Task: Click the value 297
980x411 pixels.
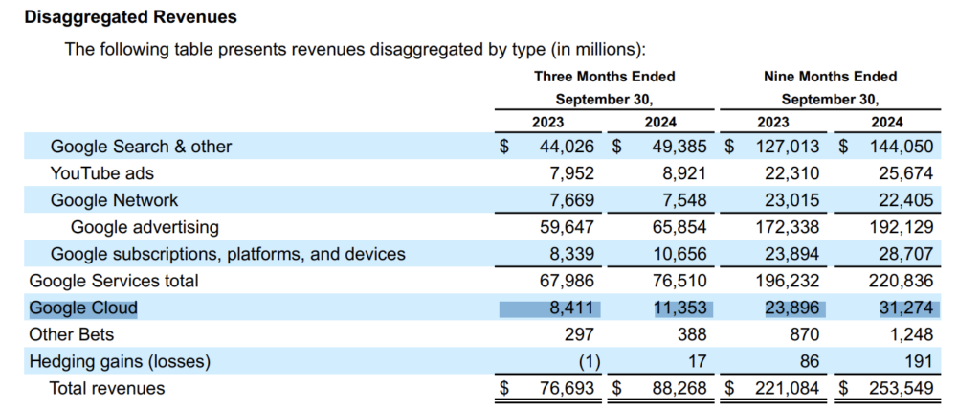Action: [x=579, y=334]
